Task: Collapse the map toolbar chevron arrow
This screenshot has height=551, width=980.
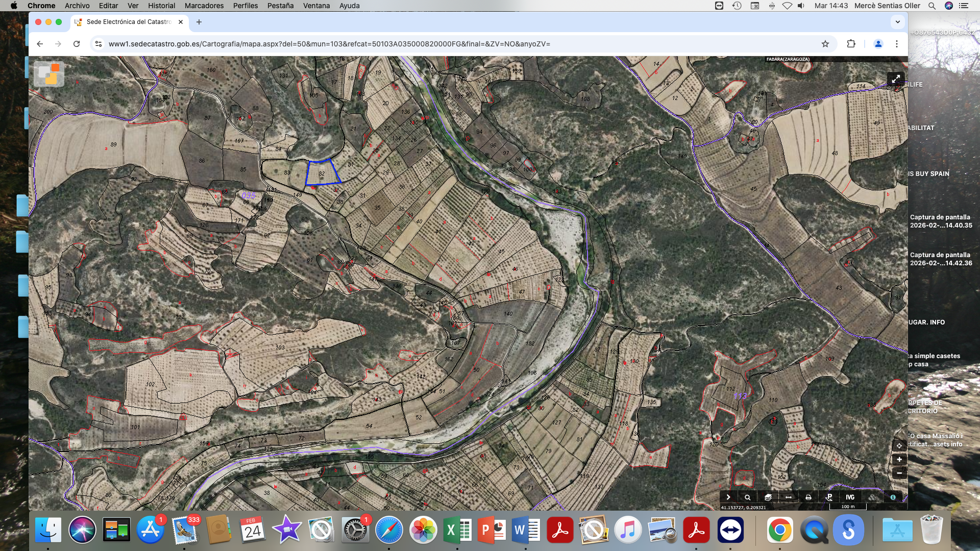Action: pos(728,497)
